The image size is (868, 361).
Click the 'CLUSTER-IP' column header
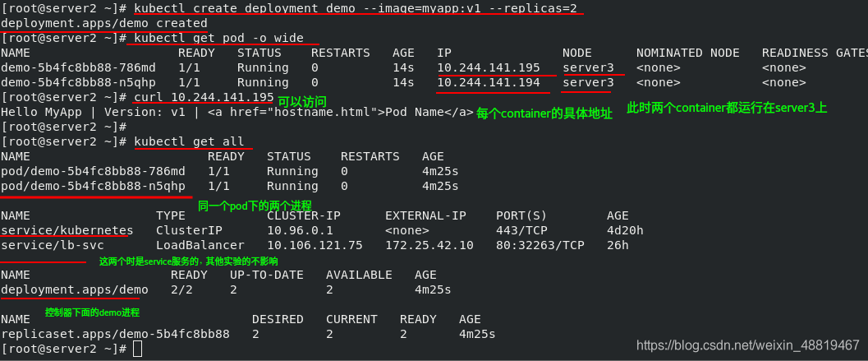pos(303,215)
